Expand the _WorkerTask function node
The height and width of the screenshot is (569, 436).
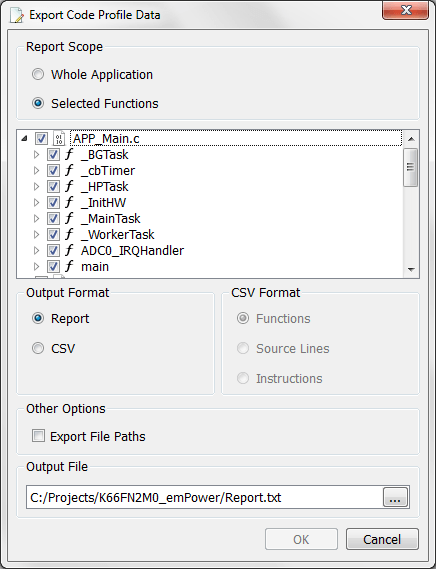(x=36, y=234)
